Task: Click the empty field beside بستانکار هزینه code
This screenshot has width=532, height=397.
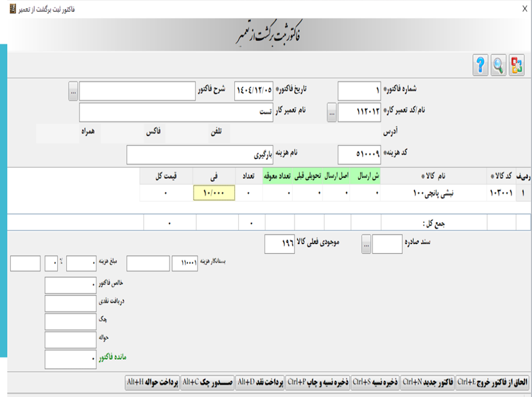Action: coord(148,263)
